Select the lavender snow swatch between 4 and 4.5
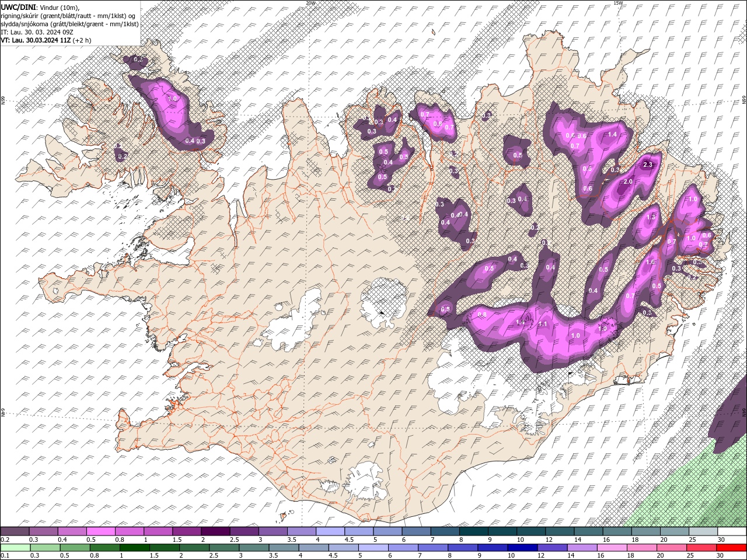 (x=330, y=531)
